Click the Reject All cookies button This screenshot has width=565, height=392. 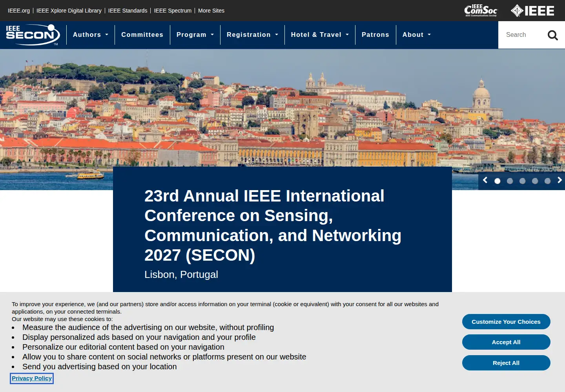click(x=506, y=363)
